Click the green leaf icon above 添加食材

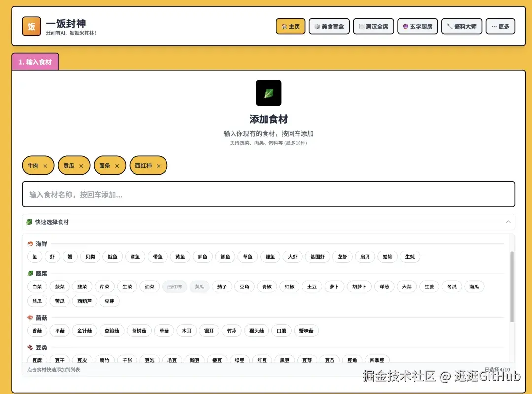pos(268,93)
